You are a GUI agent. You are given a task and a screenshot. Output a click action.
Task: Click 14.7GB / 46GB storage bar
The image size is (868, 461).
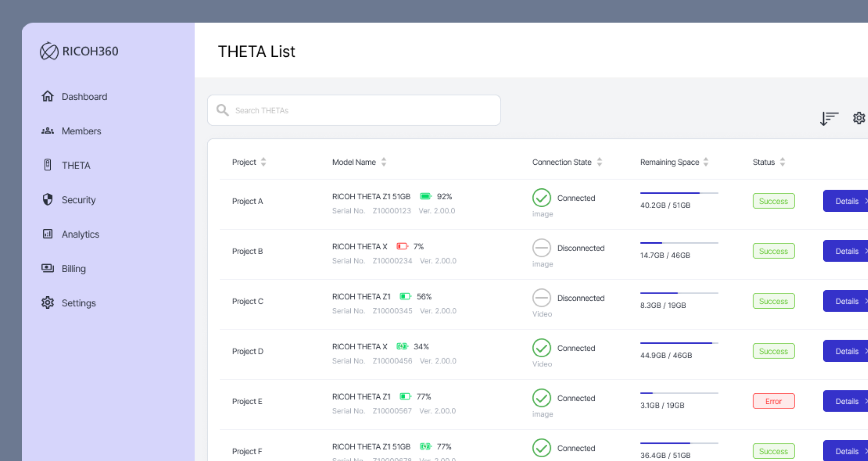click(x=679, y=243)
